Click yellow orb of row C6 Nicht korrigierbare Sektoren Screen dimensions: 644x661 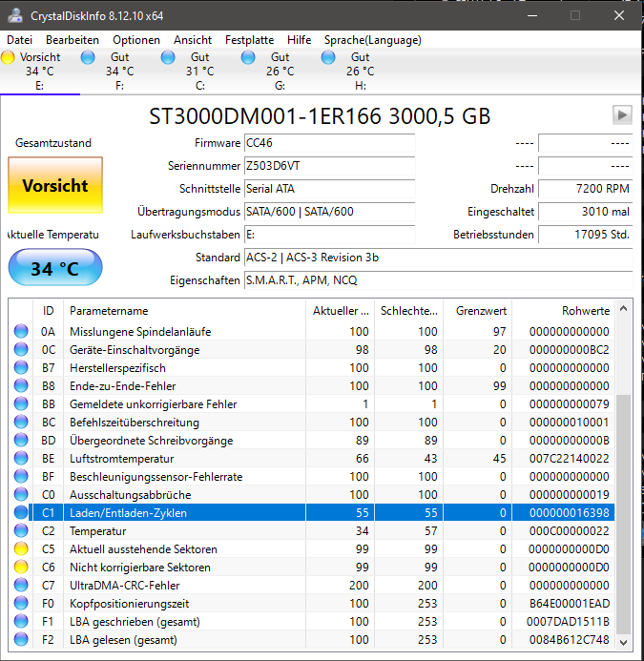click(21, 567)
